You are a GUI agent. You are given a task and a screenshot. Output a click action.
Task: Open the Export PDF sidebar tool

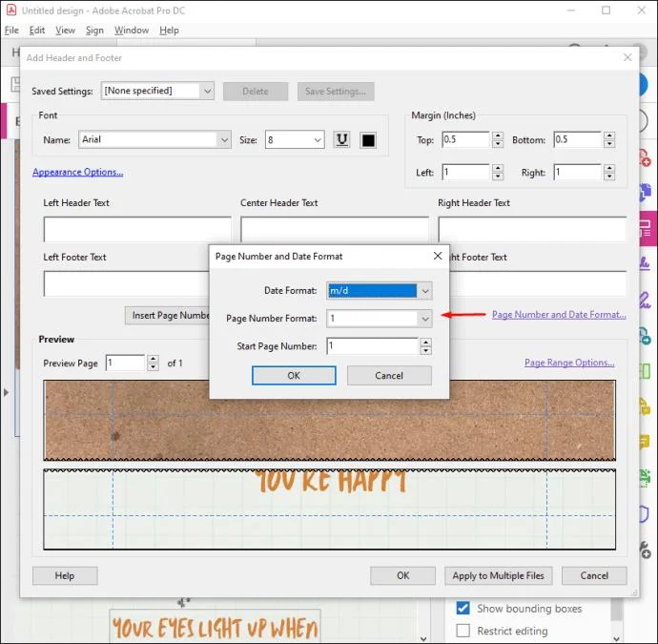645,336
